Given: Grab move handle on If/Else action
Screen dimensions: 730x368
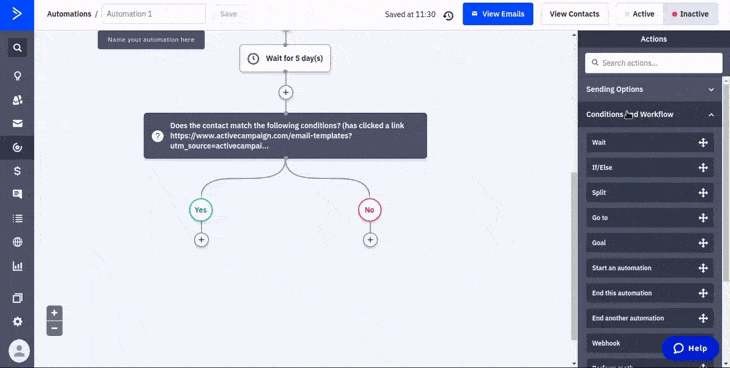Looking at the screenshot, I should (703, 168).
